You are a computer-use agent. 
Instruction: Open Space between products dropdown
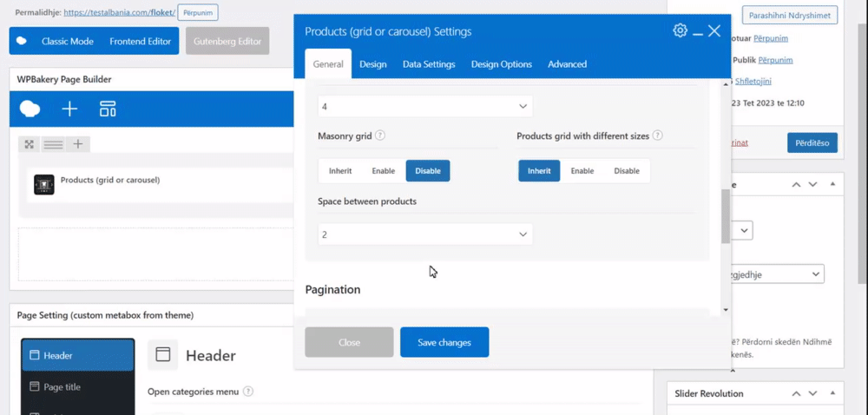pyautogui.click(x=425, y=234)
